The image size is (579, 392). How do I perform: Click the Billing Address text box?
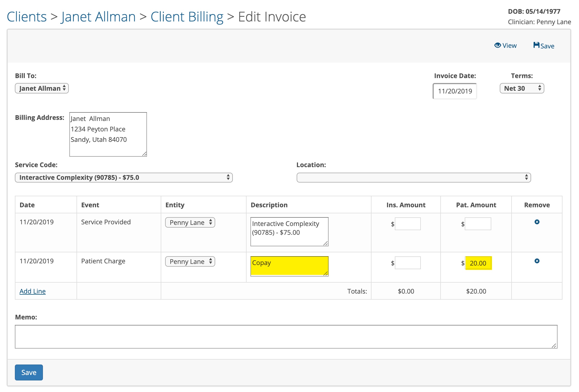[x=108, y=134]
